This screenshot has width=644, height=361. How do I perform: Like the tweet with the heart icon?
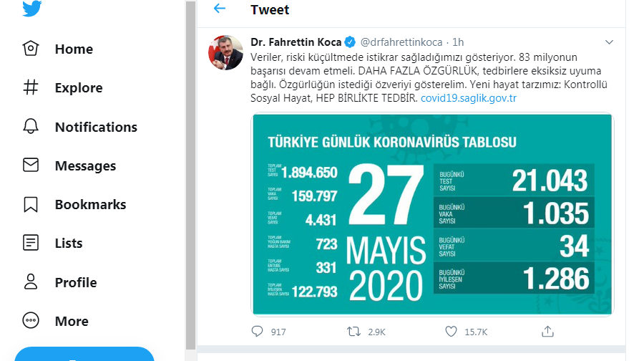tap(451, 332)
